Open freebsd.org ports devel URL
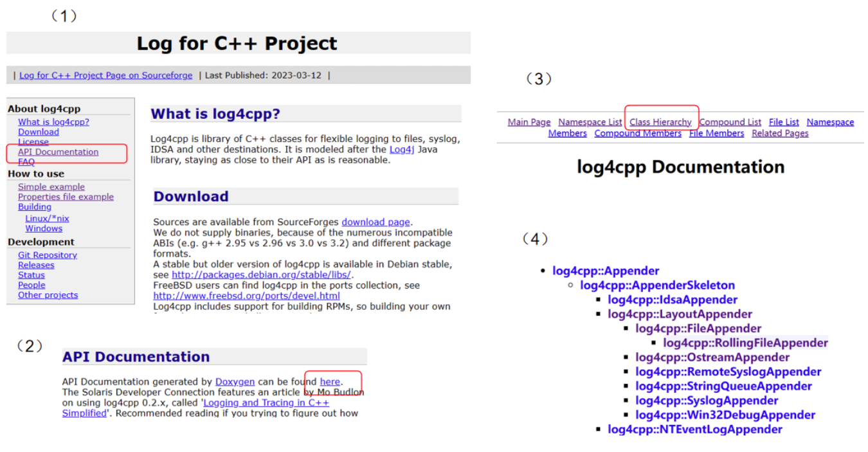Viewport: 868px width, 452px height. tap(247, 296)
